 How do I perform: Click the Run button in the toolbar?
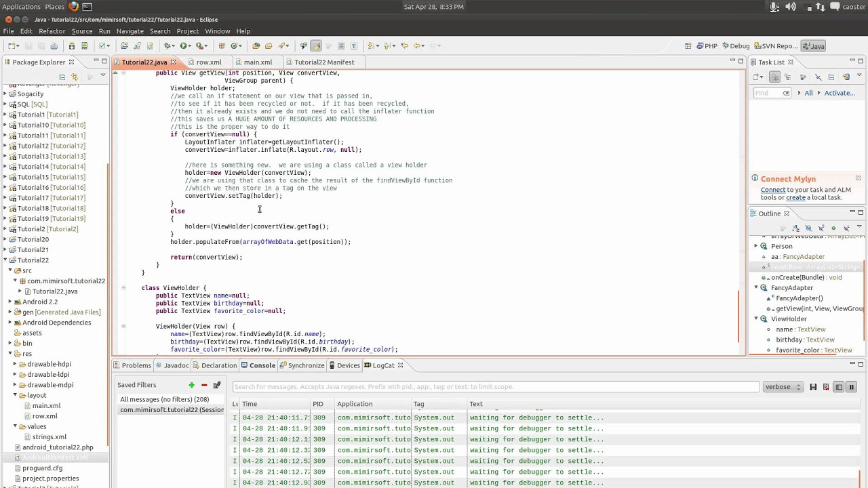[x=183, y=46]
